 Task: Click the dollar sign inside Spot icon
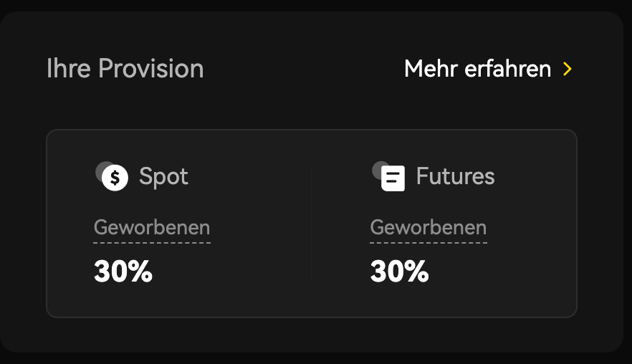(115, 177)
